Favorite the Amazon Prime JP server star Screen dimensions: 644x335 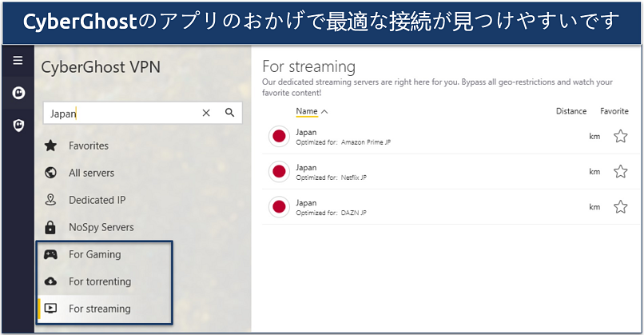tap(620, 137)
